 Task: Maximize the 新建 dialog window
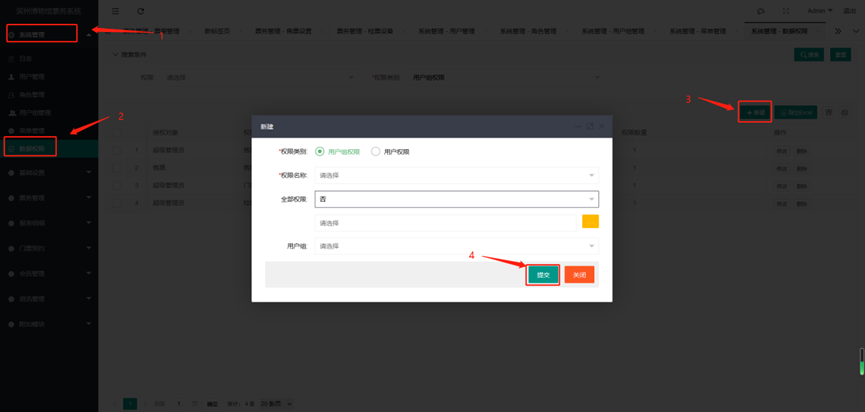(590, 127)
